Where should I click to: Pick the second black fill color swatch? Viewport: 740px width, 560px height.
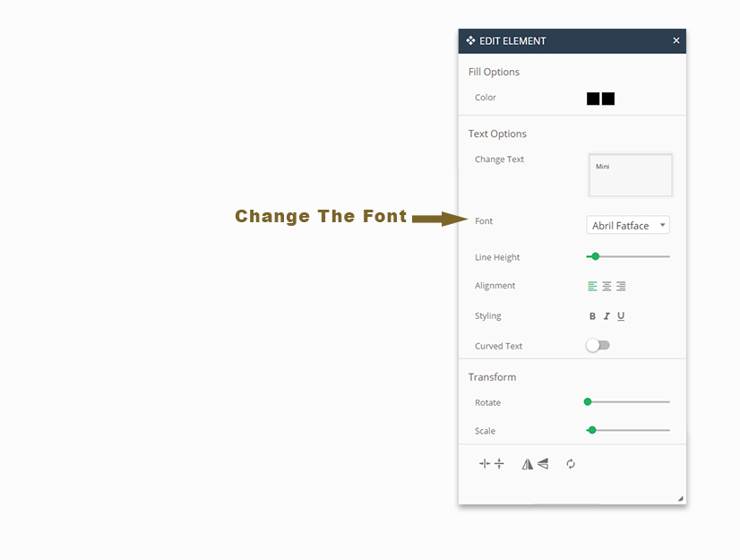608,99
